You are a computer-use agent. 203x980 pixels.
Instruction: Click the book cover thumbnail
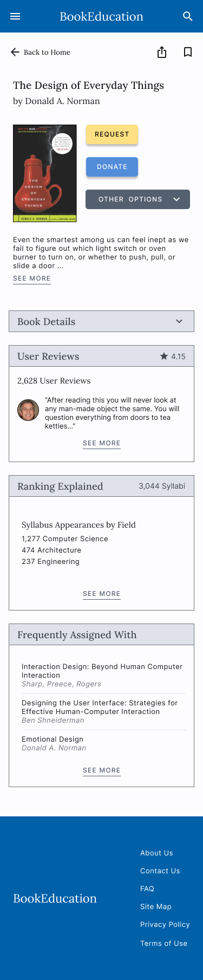coord(45,173)
